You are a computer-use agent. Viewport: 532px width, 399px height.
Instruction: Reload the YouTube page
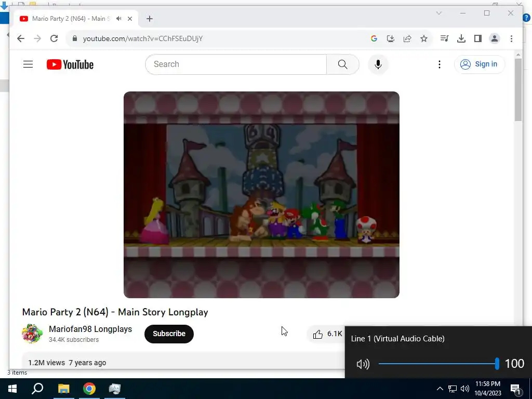[54, 38]
